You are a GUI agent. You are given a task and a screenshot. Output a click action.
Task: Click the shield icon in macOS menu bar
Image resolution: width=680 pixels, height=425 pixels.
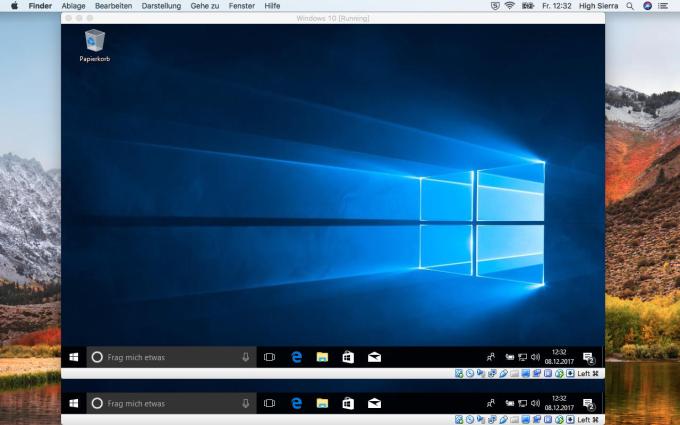click(495, 6)
